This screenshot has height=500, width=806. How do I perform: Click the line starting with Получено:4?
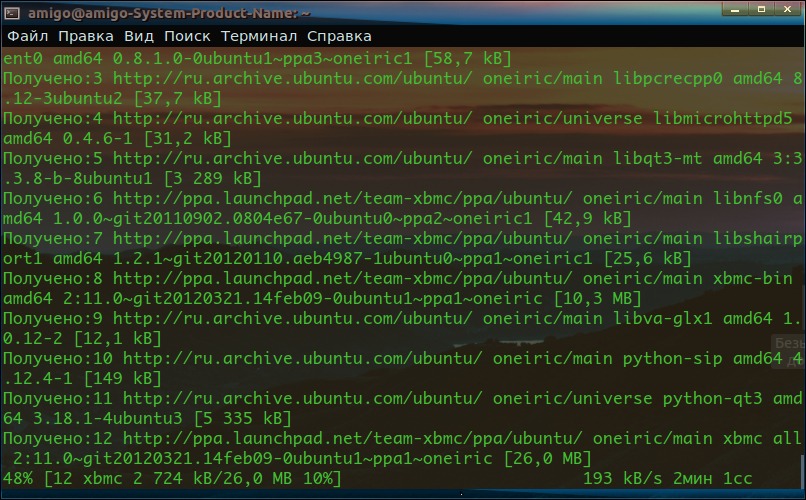(397, 118)
